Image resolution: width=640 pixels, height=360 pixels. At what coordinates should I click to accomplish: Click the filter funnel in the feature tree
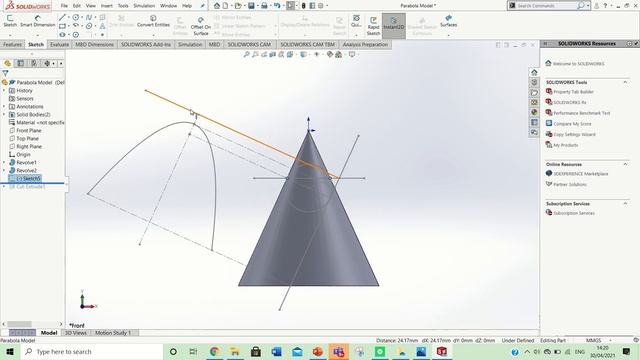[x=5, y=73]
